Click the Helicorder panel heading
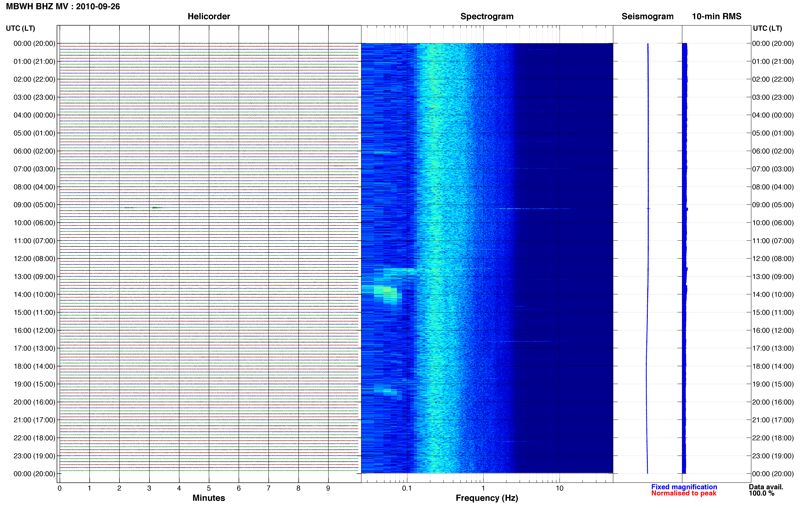Screen dimensions: 812x508 [x=208, y=16]
